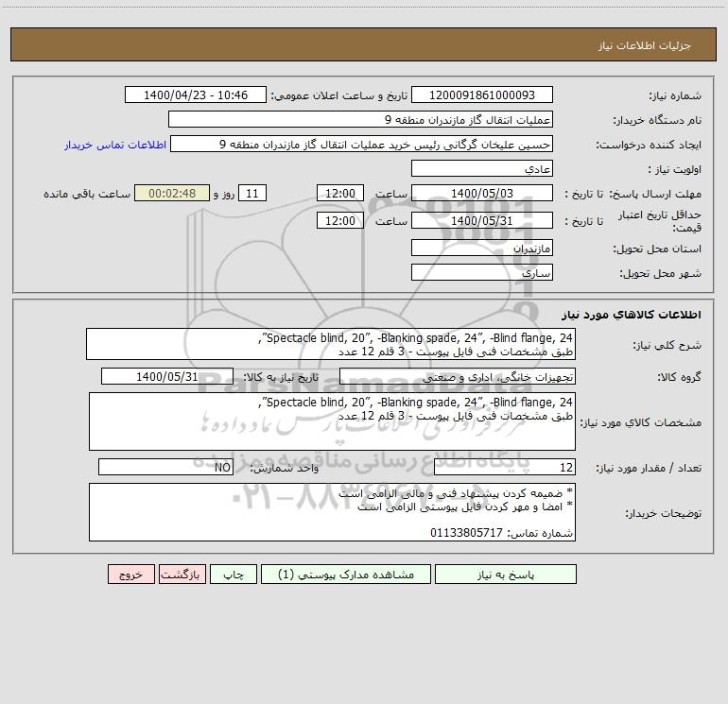
Task: Click the price validity date 1400/05/31 field
Action: (x=482, y=220)
